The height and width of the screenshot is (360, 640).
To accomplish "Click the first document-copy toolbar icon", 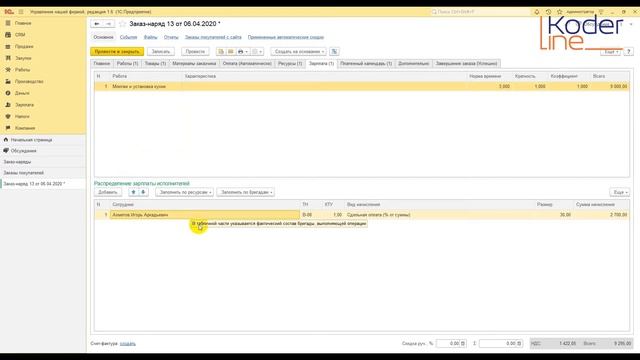I will 221,51.
